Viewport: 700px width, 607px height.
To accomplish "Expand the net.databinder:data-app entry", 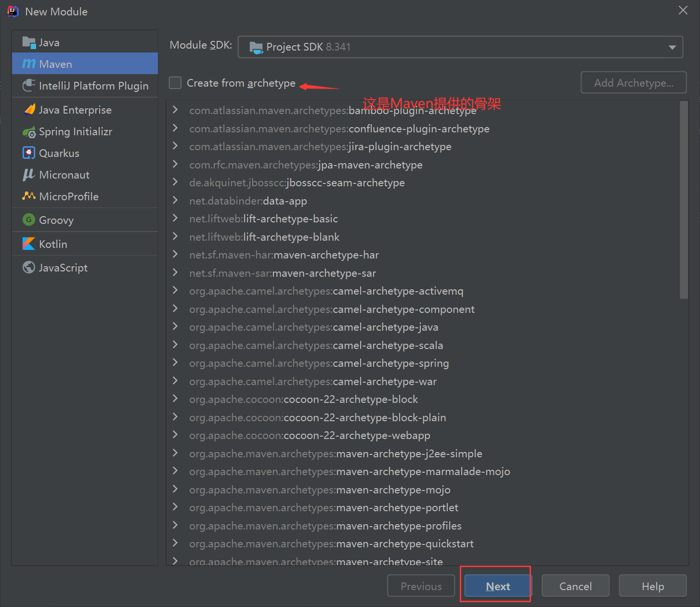I will (175, 200).
